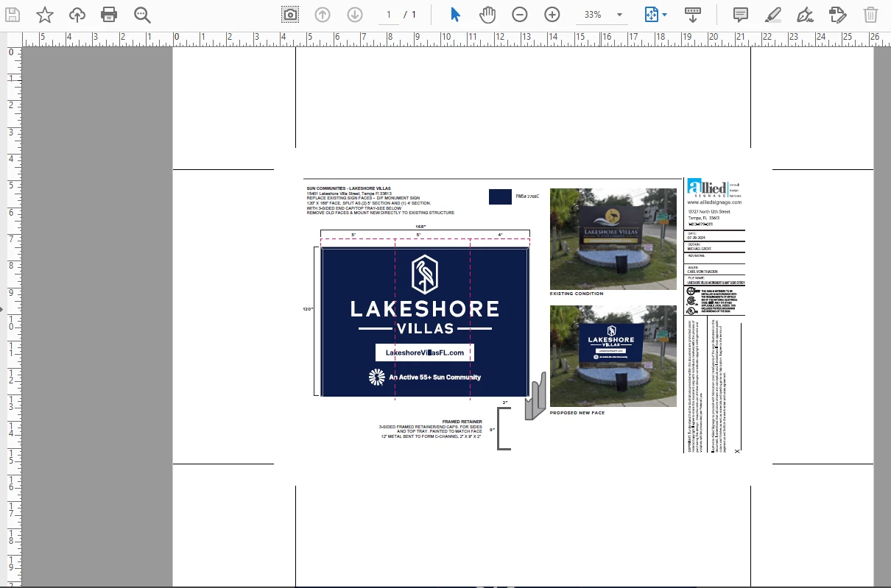
Task: Star this file as a favorite
Action: (x=45, y=15)
